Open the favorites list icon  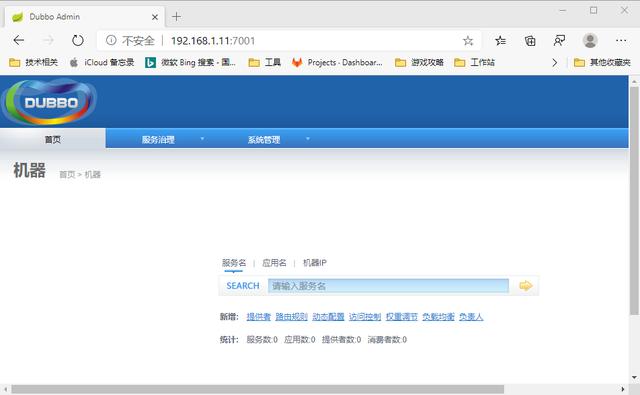[x=500, y=40]
